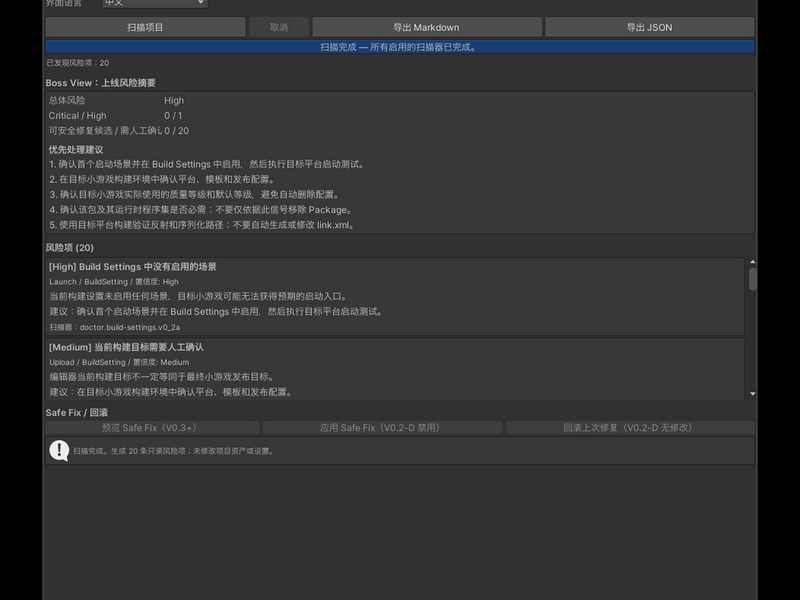
Task: Click the Critical / High row label
Action: (78, 116)
